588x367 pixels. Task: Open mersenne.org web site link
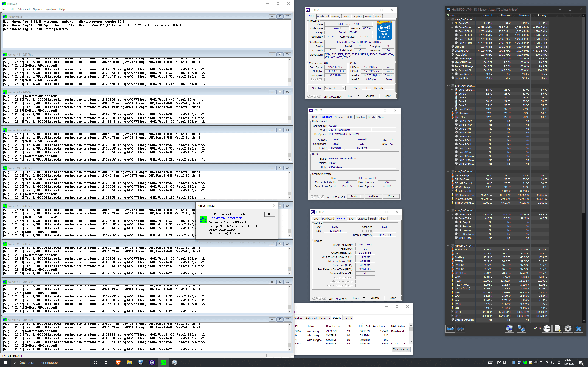(x=231, y=218)
